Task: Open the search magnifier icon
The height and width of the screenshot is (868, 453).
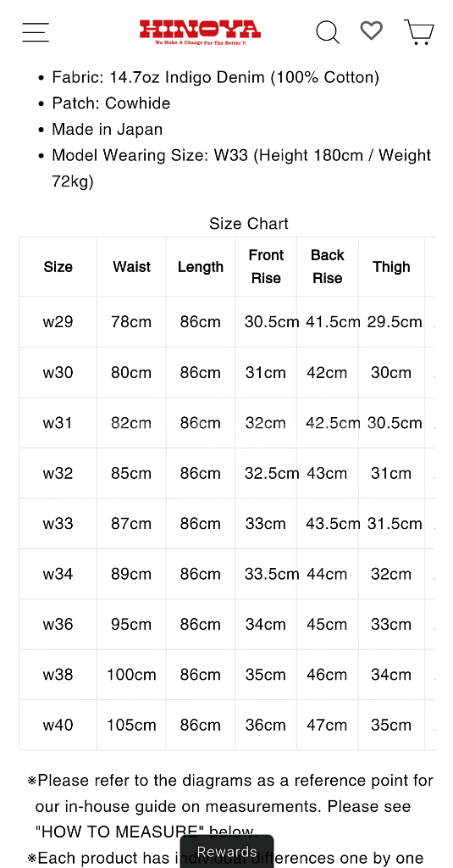Action: 328,32
